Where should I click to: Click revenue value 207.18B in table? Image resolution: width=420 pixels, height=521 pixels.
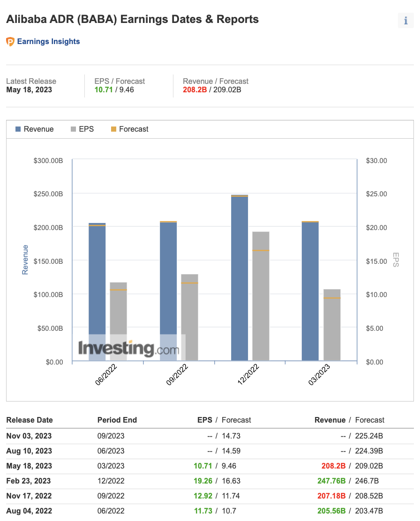tap(331, 496)
